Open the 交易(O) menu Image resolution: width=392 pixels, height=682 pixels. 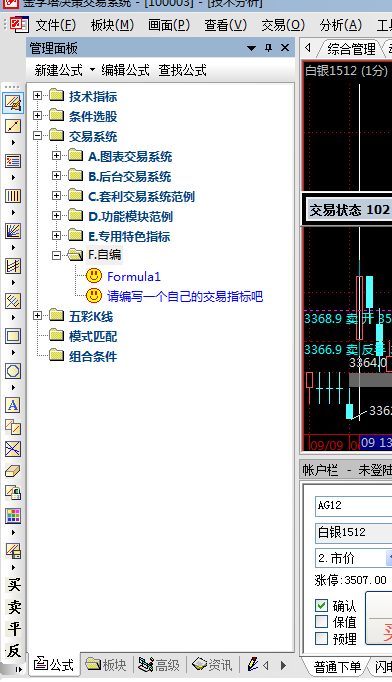(283, 25)
